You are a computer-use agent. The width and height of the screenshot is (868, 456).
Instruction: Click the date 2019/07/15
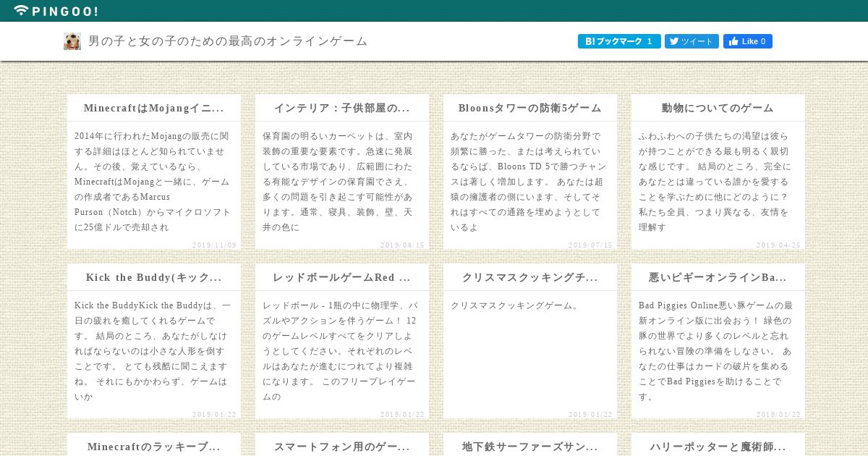590,245
